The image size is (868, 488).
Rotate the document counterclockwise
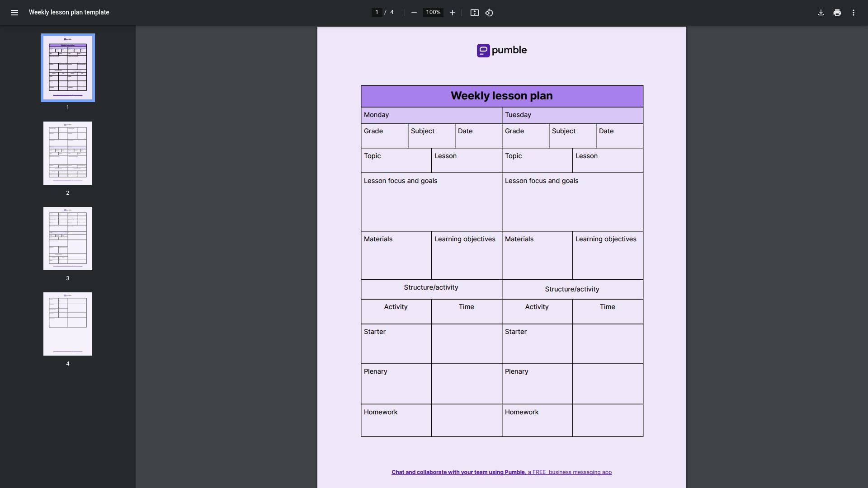click(489, 13)
